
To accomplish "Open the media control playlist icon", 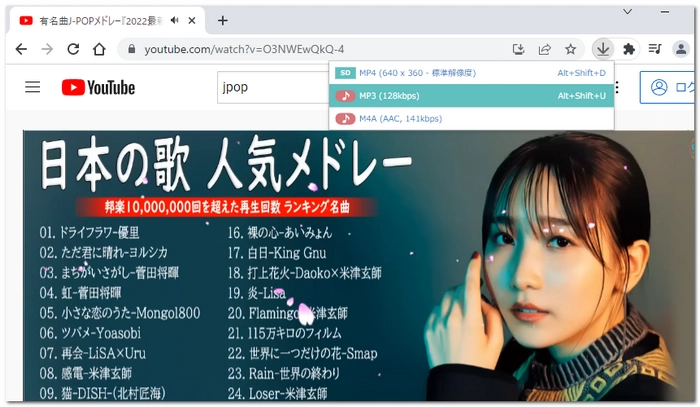I will coord(655,48).
